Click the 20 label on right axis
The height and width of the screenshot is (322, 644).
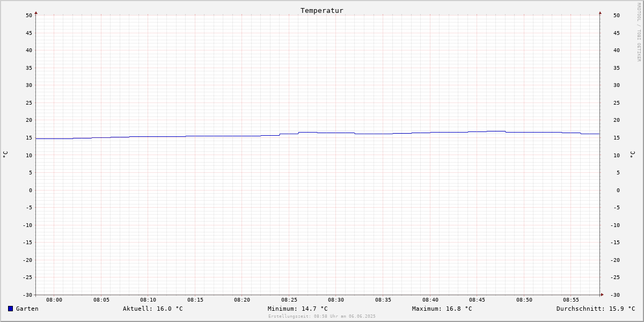[x=617, y=120]
